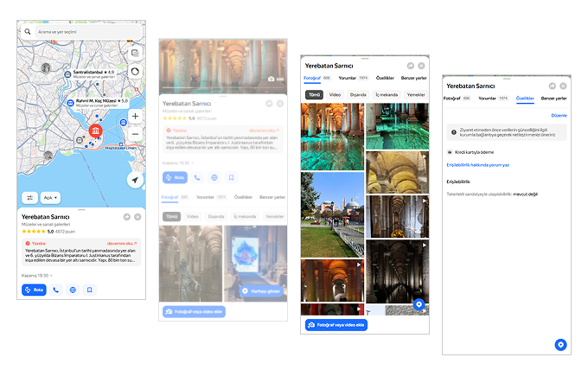Viewport: 588px width, 370px height.
Task: Open the website globe icon on map screen
Action: 73,290
